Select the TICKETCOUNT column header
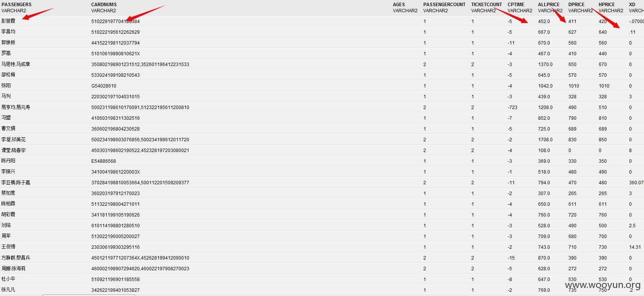This screenshot has height=296, width=644. pyautogui.click(x=487, y=5)
